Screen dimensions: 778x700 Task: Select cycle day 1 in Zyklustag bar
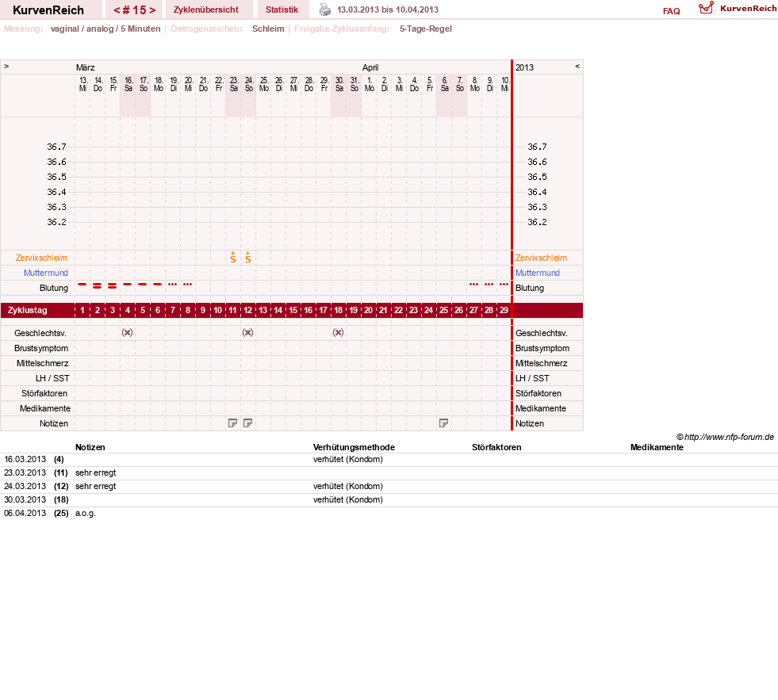[82, 310]
